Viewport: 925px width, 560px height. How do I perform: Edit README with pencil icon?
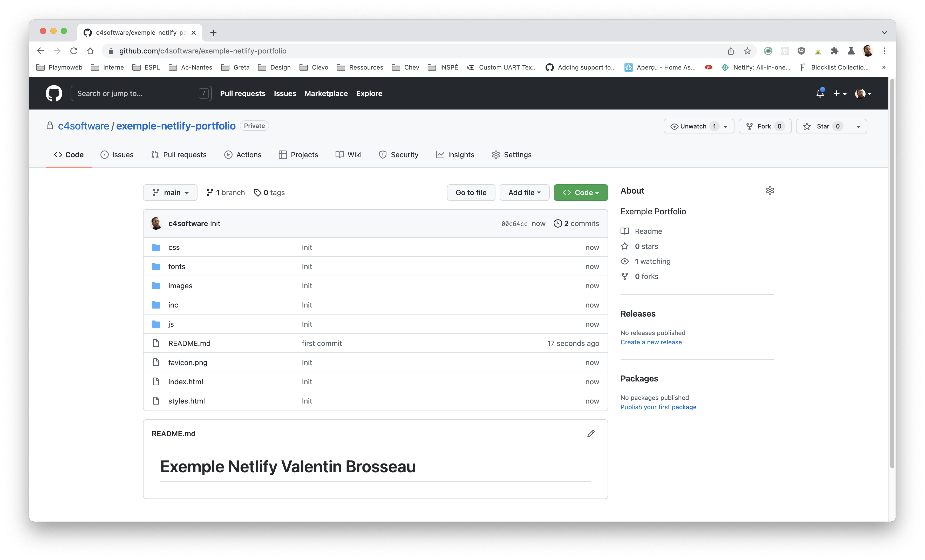pos(590,434)
